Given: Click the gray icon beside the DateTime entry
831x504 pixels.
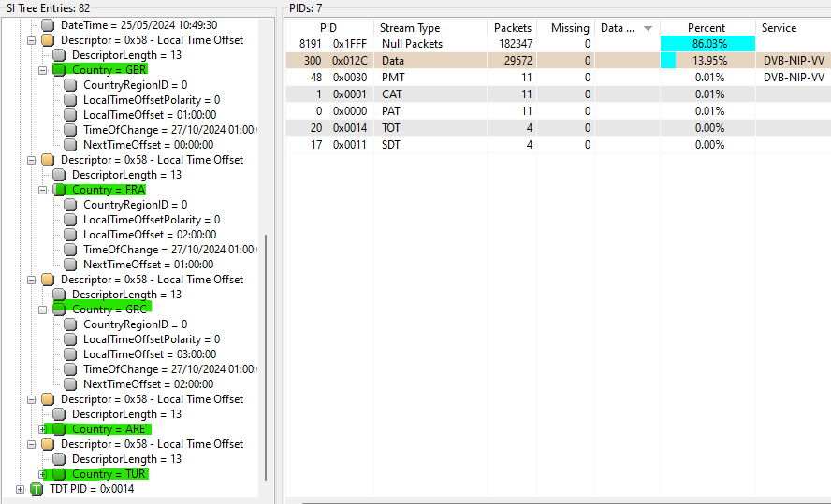Looking at the screenshot, I should [48, 25].
